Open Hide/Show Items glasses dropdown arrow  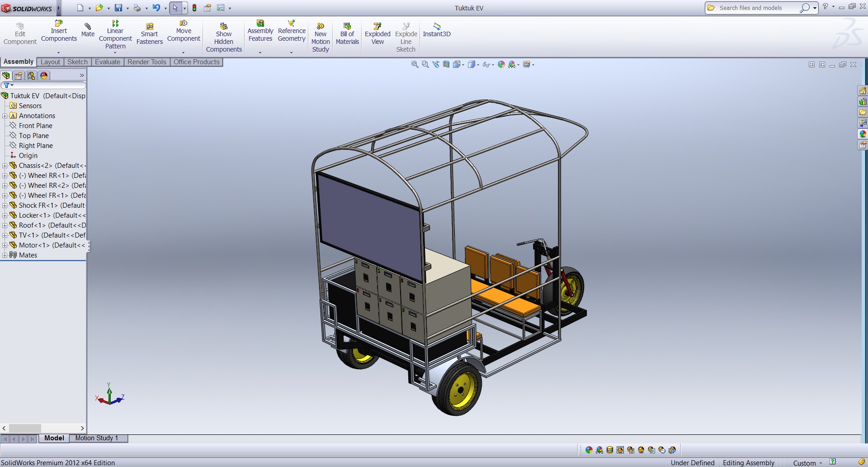pyautogui.click(x=493, y=65)
